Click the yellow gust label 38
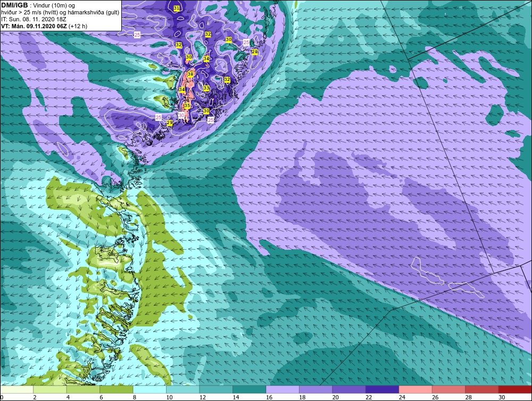Screen dimensions: 532x401 click(x=190, y=75)
